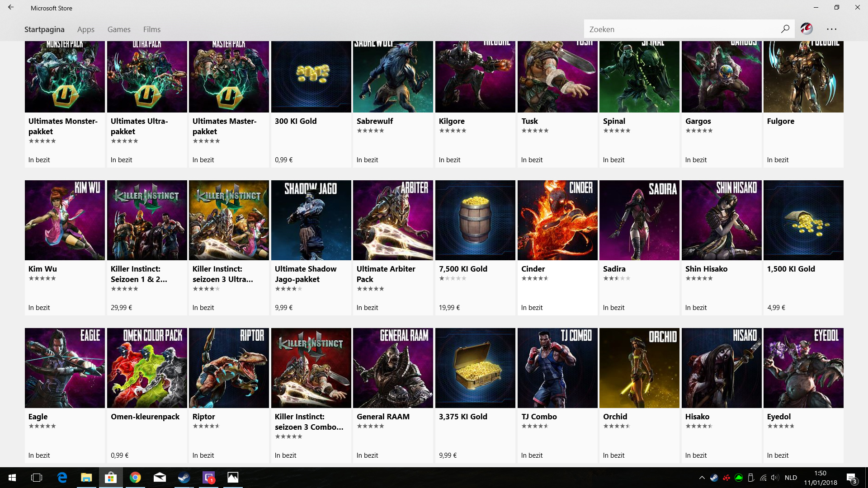
Task: Open Spinal character thumbnail
Action: tap(639, 76)
